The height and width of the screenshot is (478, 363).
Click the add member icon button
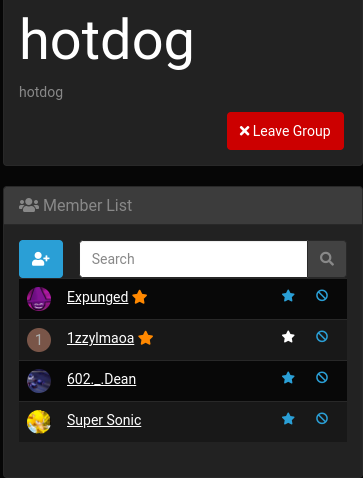41,259
